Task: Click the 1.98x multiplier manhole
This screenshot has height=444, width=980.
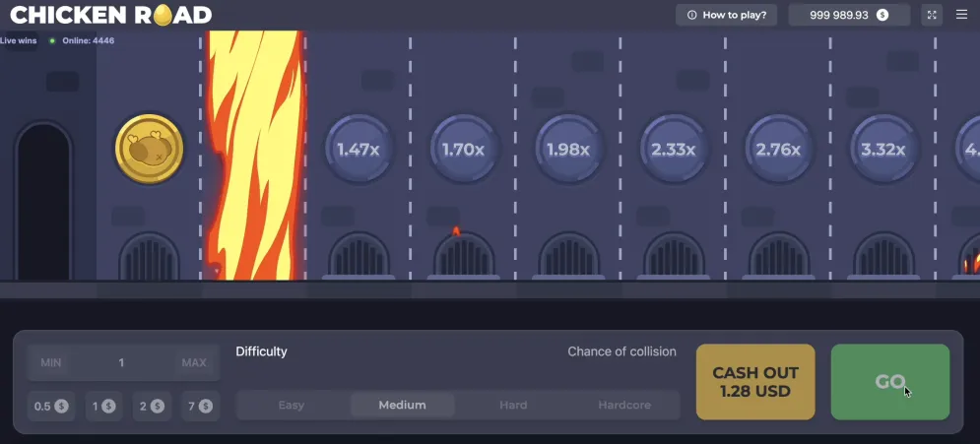Action: [x=568, y=150]
